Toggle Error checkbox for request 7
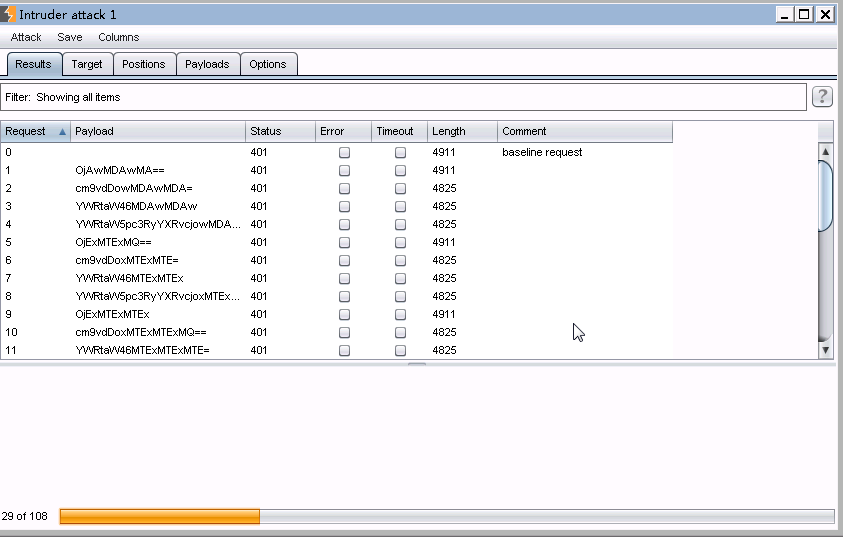 345,278
